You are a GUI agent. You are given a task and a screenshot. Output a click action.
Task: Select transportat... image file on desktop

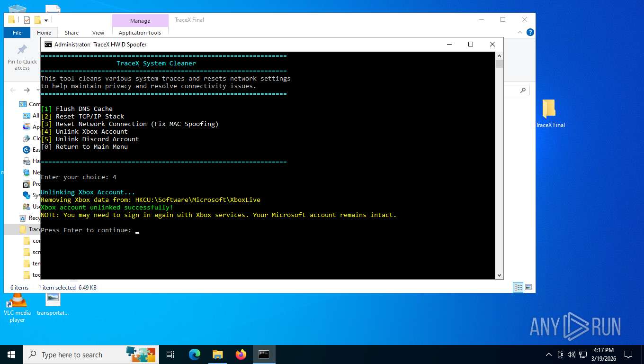point(53,304)
